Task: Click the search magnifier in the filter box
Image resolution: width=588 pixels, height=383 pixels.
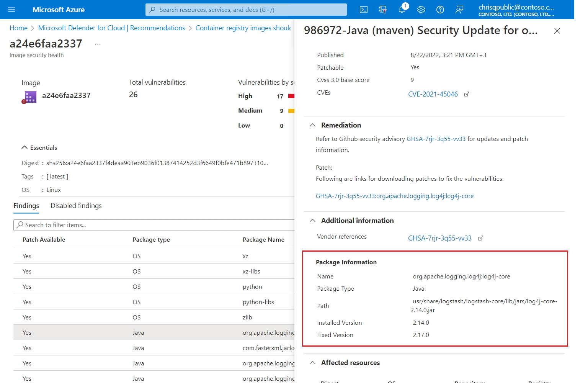Action: (x=20, y=225)
